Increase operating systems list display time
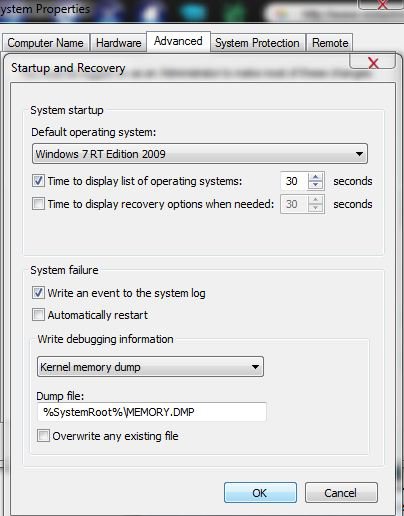Screen dimensions: 404x516 pyautogui.click(x=315, y=177)
